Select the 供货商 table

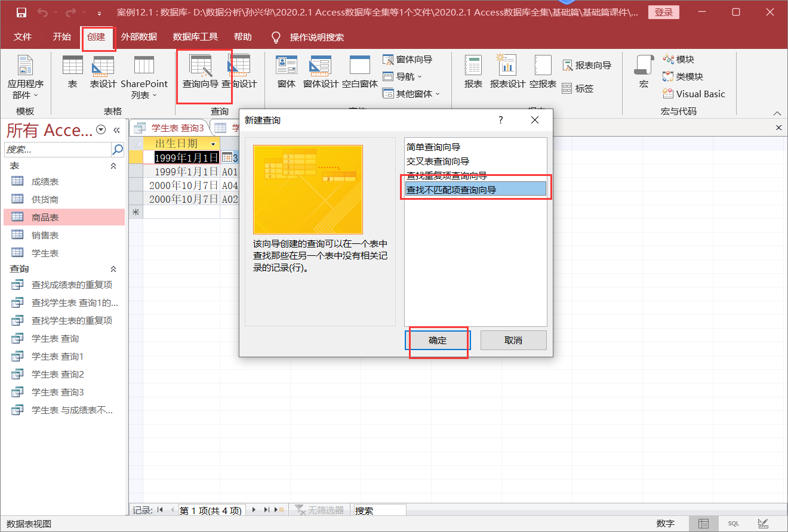(x=64, y=199)
